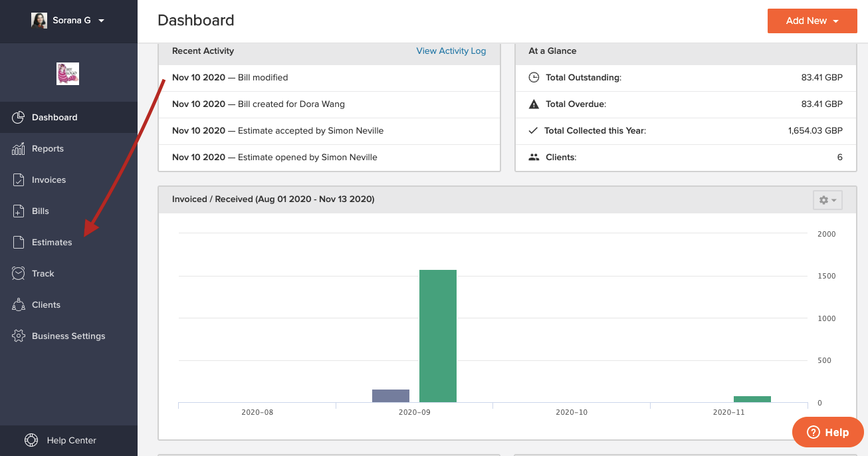Click the Total Overdue 83.41 GBP value
868x456 pixels.
click(821, 104)
